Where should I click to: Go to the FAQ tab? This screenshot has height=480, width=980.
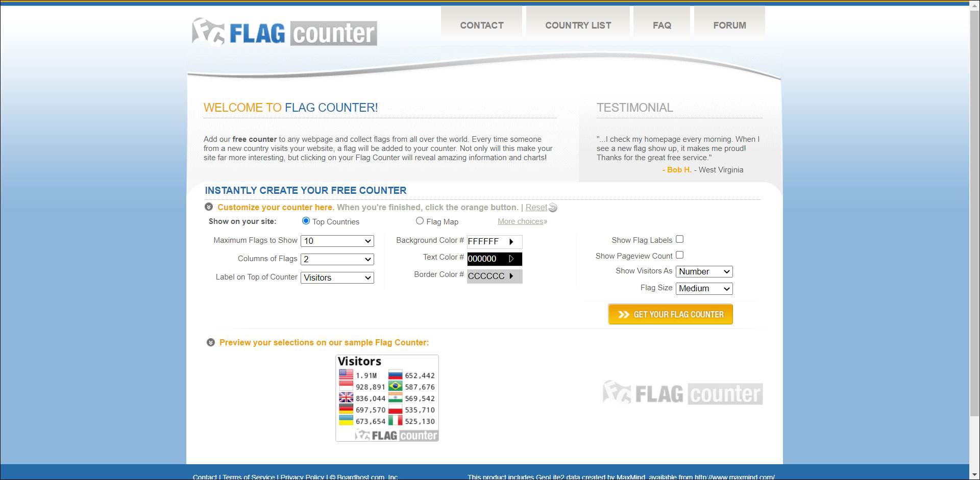click(x=661, y=25)
